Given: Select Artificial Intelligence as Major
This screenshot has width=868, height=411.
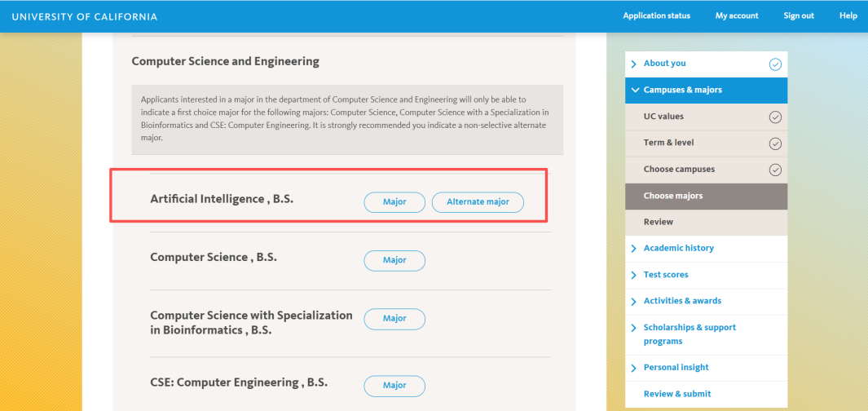Looking at the screenshot, I should pyautogui.click(x=394, y=202).
